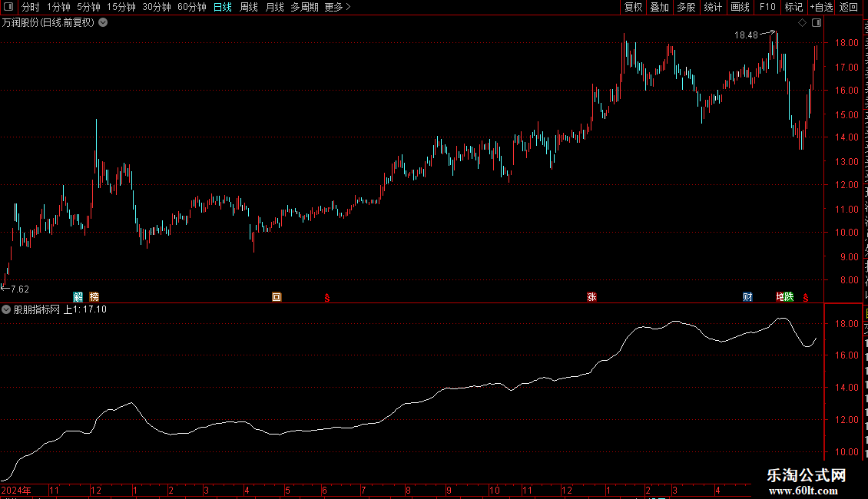Click the 涨 event marker on the chart

(591, 297)
